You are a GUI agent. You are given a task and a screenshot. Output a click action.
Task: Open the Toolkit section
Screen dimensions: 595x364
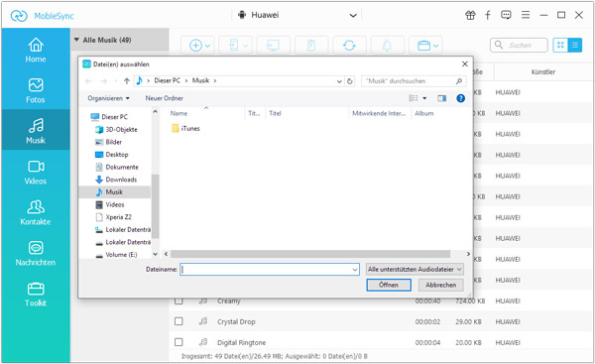pyautogui.click(x=36, y=295)
